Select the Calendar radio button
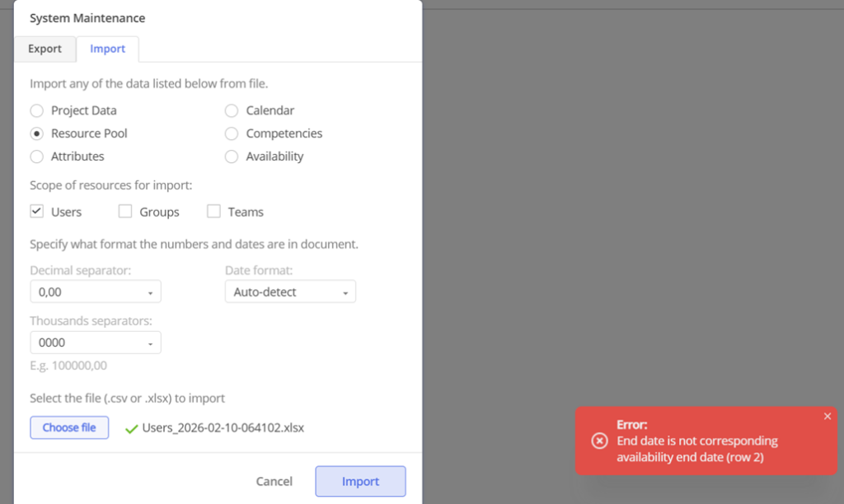The height and width of the screenshot is (504, 844). pos(232,110)
